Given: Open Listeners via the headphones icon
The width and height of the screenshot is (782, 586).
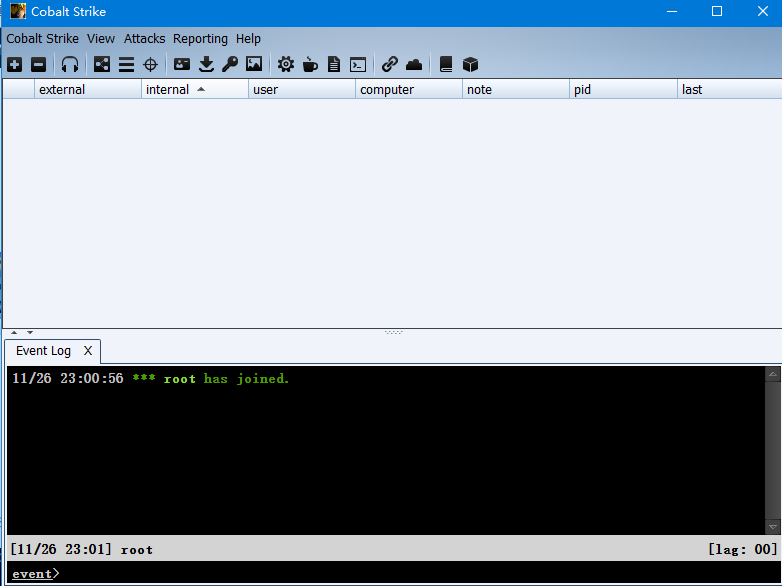Looking at the screenshot, I should pos(70,64).
